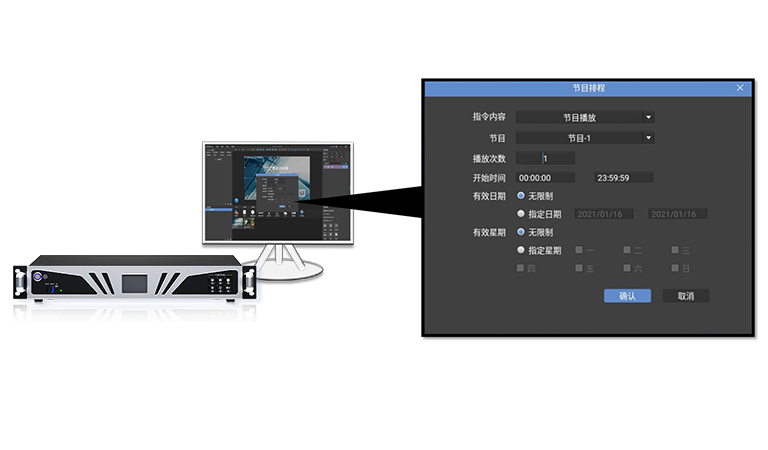This screenshot has width=768, height=450.
Task: Select 无限制 radio under 有效星期
Action: 521,232
